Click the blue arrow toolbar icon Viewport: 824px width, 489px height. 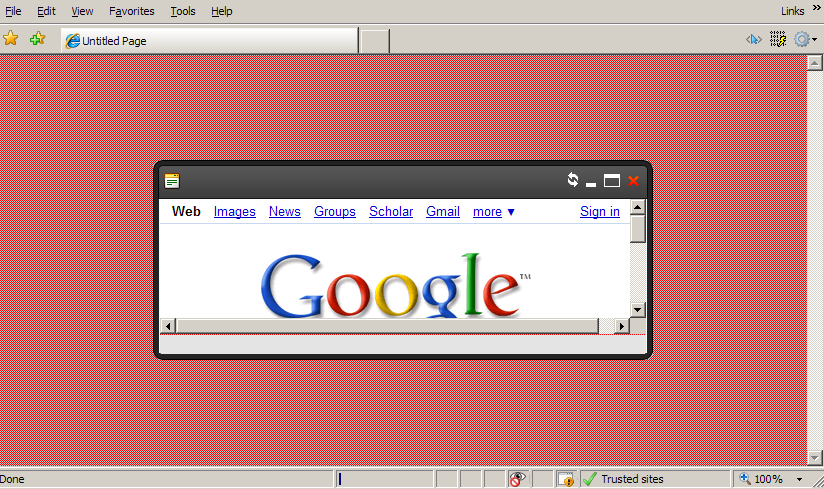(x=754, y=39)
